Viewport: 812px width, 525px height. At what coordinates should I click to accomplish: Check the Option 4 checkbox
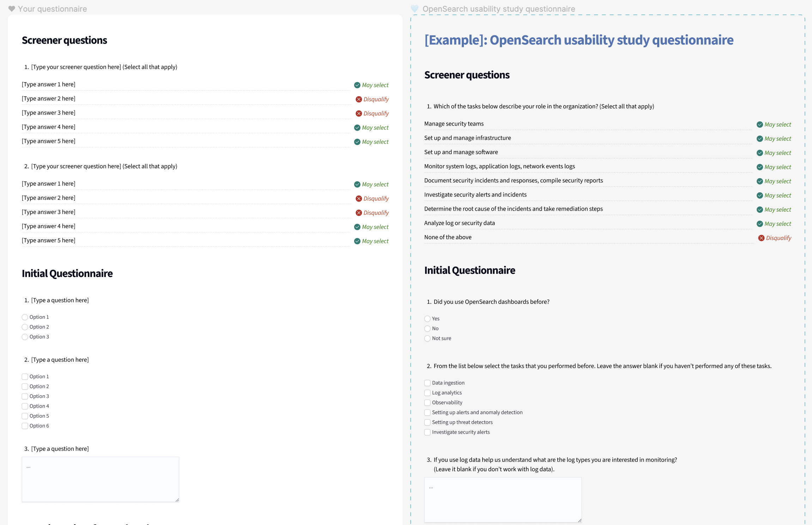[x=25, y=406]
